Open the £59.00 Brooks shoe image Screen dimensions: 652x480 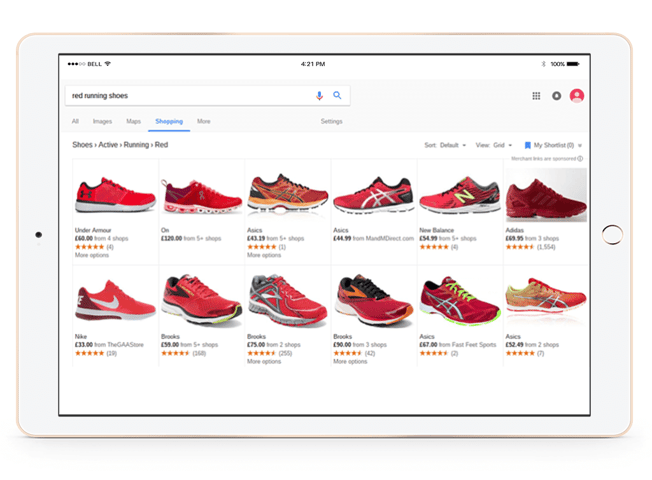[x=202, y=299]
